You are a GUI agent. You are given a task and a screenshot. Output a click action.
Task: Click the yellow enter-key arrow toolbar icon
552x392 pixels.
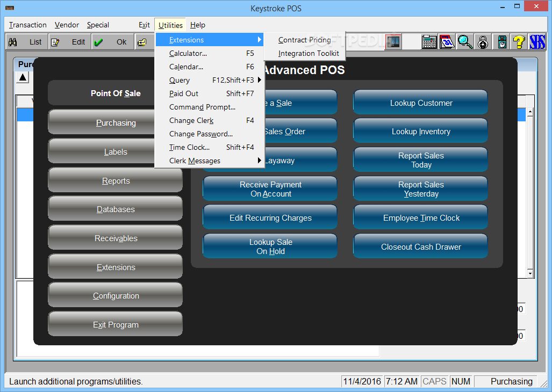click(142, 42)
